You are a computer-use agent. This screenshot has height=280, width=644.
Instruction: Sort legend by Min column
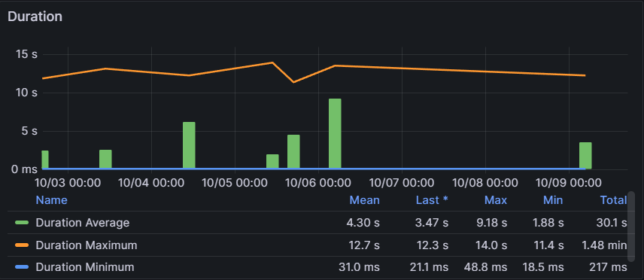pyautogui.click(x=553, y=200)
